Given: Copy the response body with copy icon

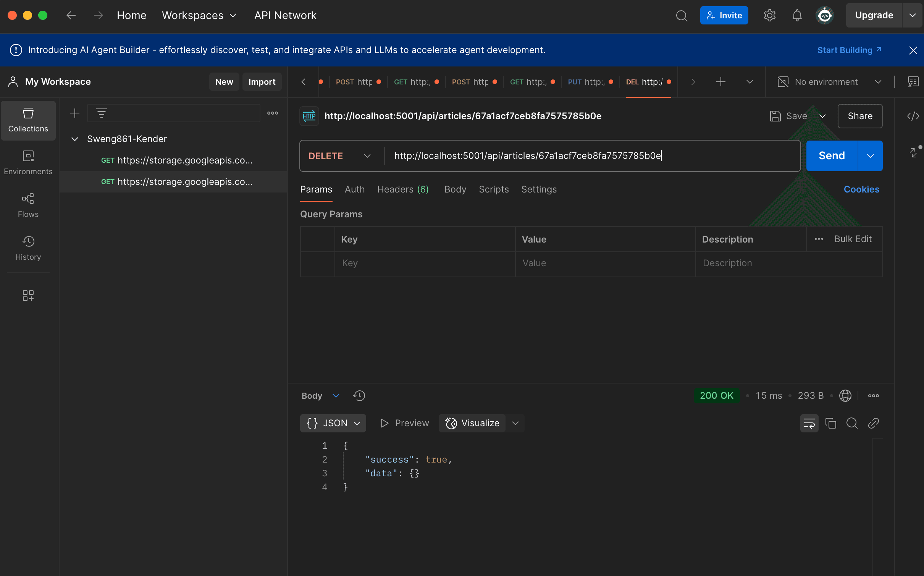Looking at the screenshot, I should (x=830, y=423).
